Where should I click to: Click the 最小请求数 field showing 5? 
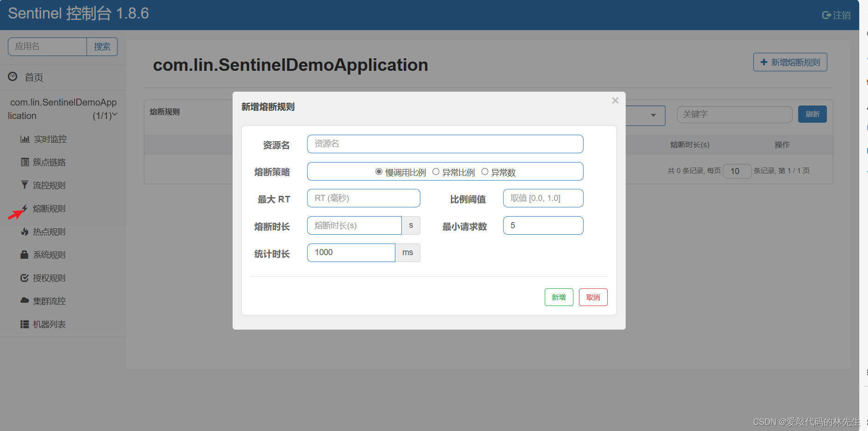point(543,225)
